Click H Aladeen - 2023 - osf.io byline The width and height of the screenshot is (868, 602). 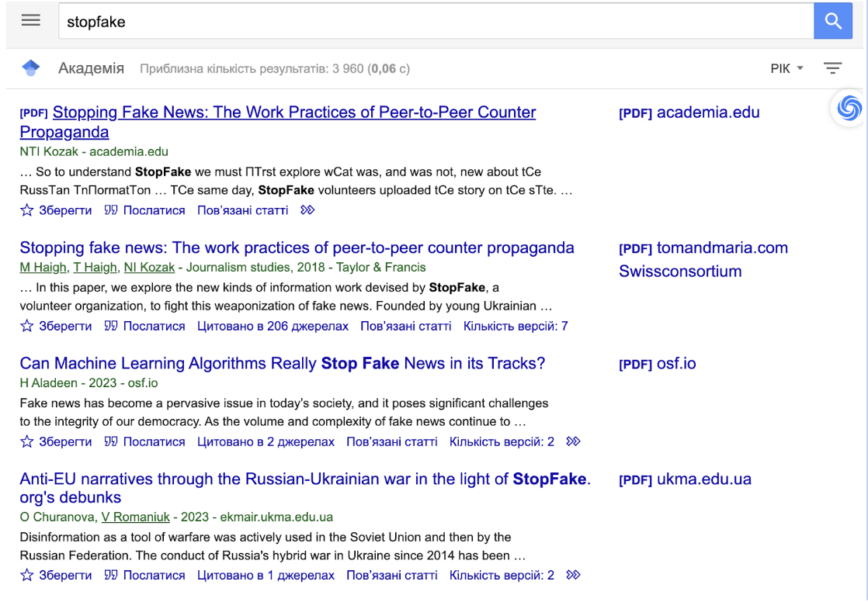click(89, 383)
